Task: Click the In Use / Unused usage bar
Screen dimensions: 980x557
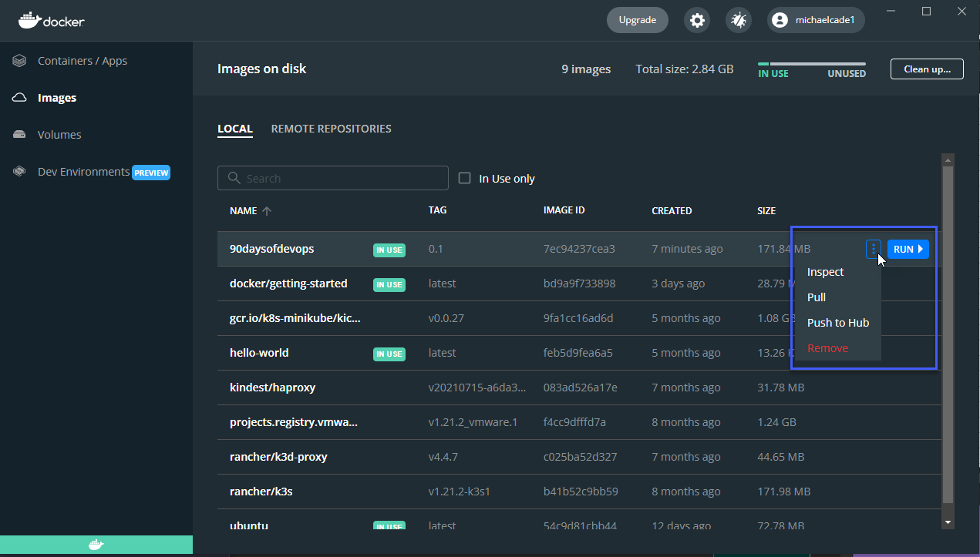Action: coord(811,65)
